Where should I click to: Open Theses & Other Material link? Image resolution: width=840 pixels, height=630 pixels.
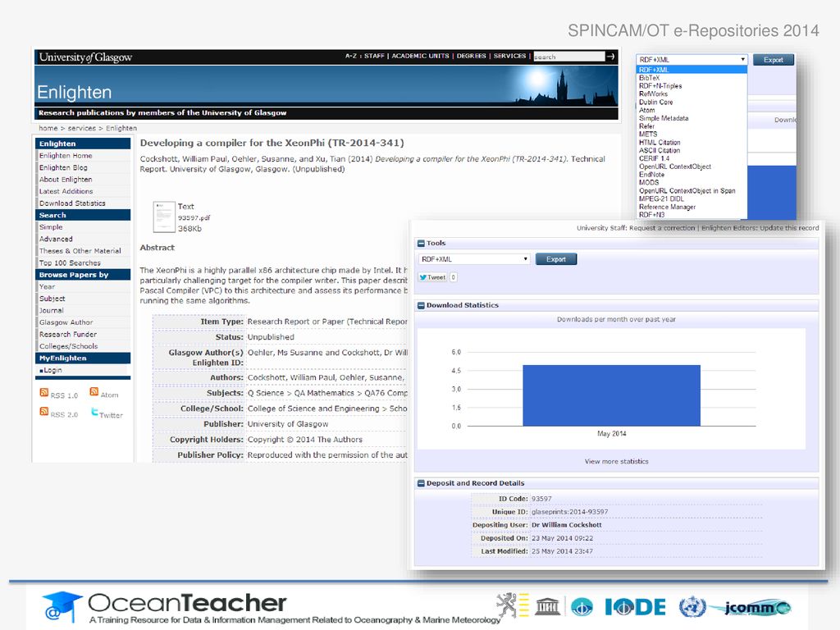click(x=80, y=251)
